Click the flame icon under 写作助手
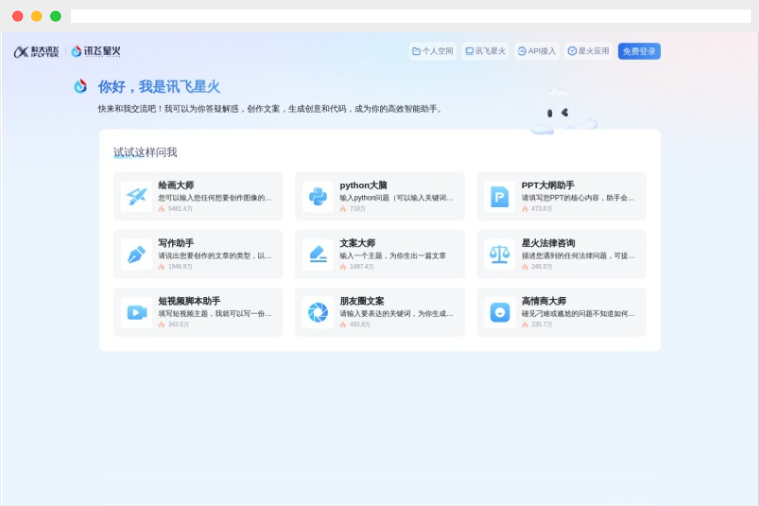This screenshot has height=506, width=759. coord(162,267)
